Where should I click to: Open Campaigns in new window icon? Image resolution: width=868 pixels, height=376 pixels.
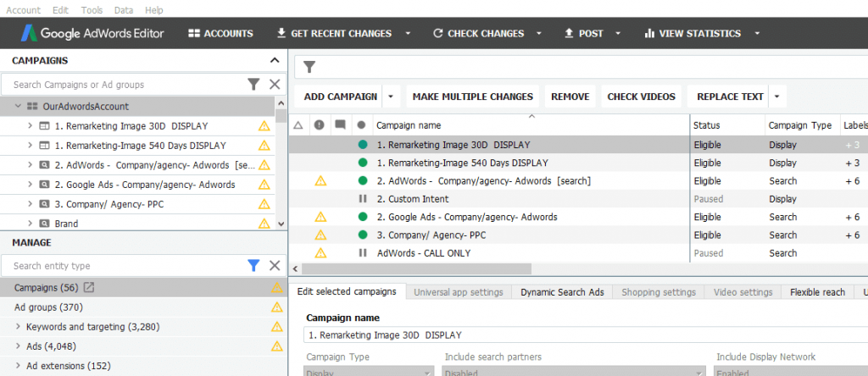89,288
